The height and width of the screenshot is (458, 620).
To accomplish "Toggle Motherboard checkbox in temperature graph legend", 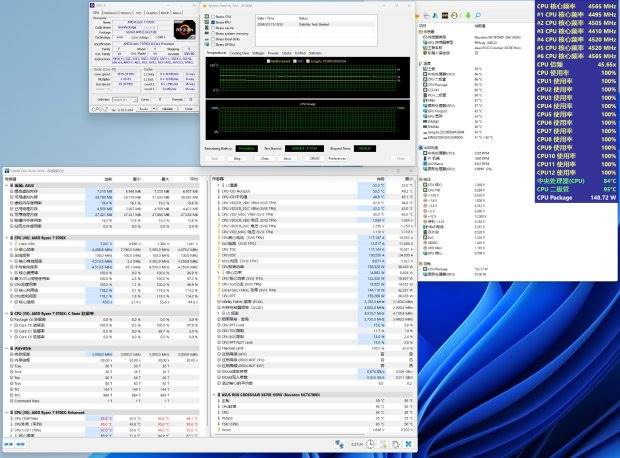I will tap(268, 61).
